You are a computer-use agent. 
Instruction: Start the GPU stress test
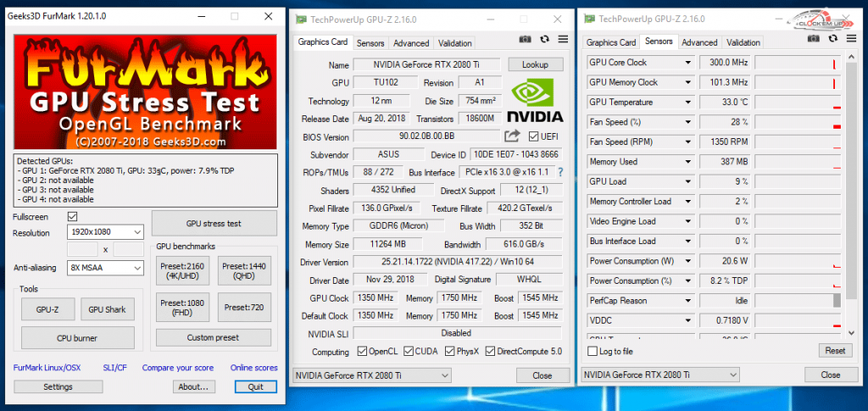coord(214,224)
